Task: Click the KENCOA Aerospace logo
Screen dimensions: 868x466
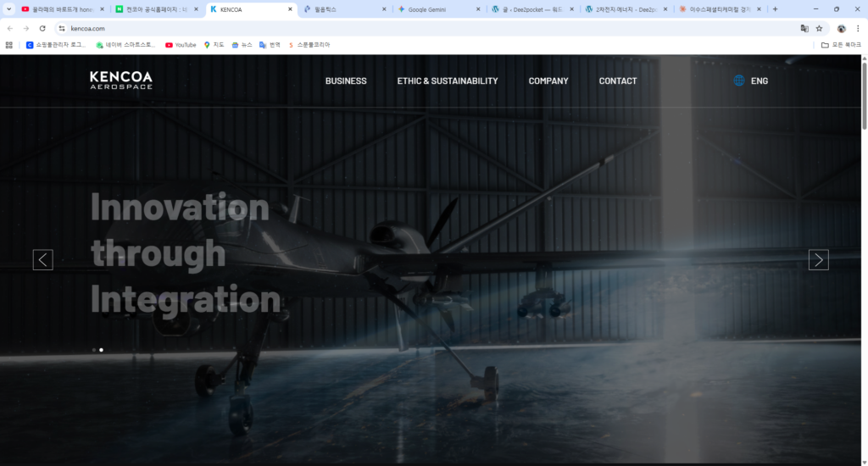Action: click(x=121, y=80)
